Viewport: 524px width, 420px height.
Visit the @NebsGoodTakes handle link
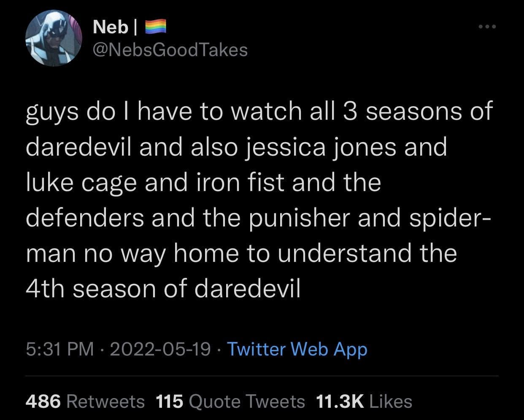170,50
